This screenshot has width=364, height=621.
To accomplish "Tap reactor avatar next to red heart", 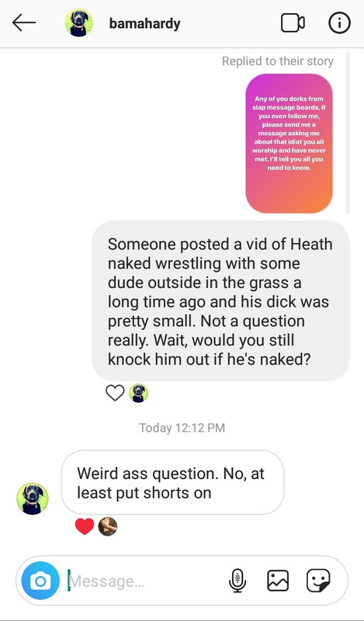I will 108,527.
